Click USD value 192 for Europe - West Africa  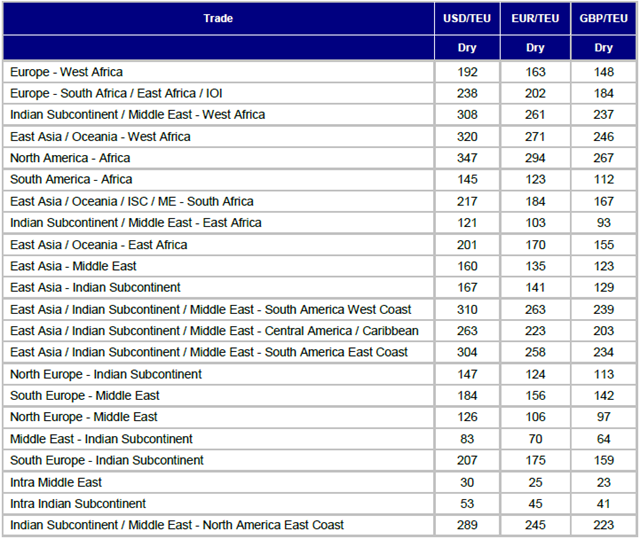pyautogui.click(x=467, y=72)
